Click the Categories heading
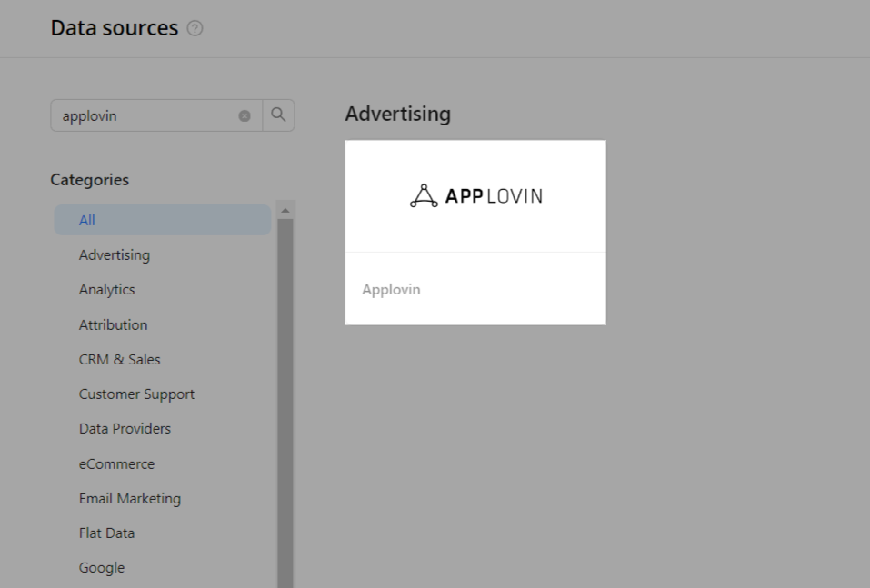 coord(89,180)
